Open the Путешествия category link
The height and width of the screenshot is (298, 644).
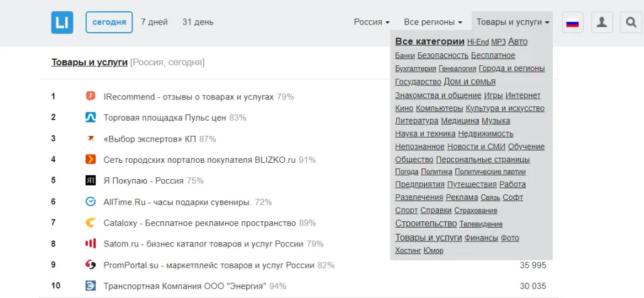[x=472, y=184]
